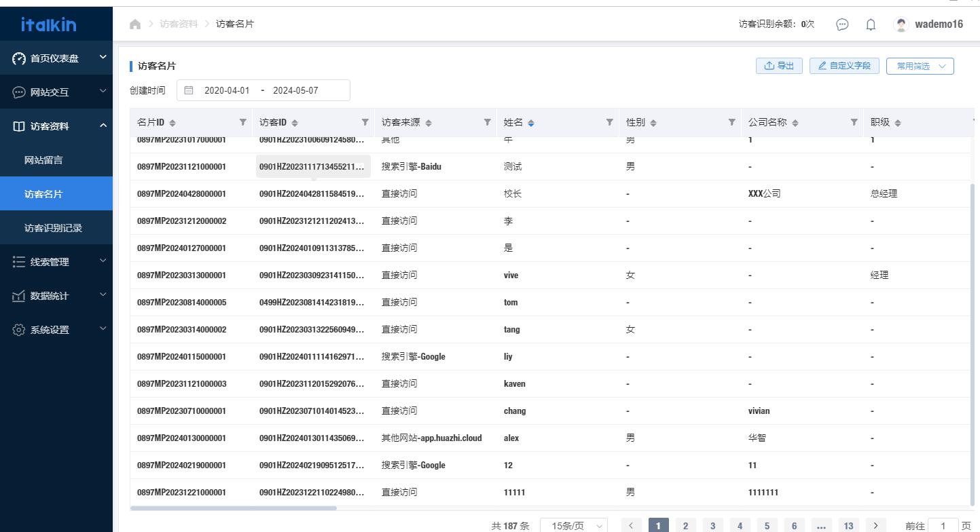
Task: Sort by 访客ID column arrows
Action: tap(295, 123)
